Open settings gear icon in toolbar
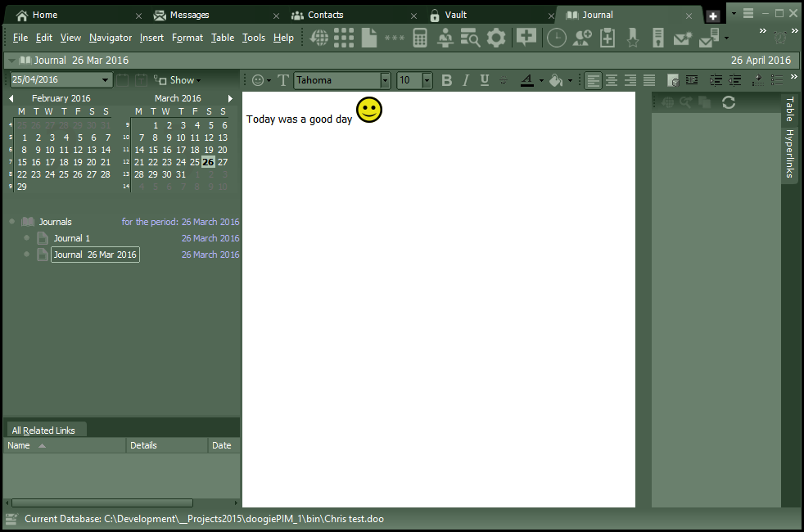Viewport: 804px width, 532px height. click(496, 38)
